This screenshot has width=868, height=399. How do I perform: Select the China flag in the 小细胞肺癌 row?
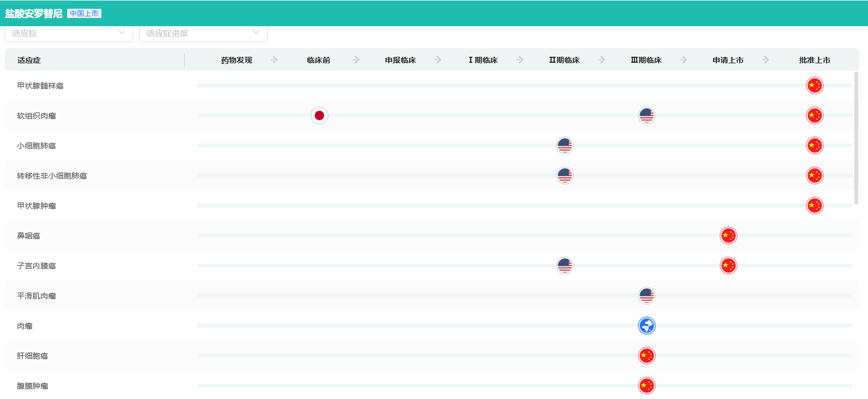coord(815,146)
